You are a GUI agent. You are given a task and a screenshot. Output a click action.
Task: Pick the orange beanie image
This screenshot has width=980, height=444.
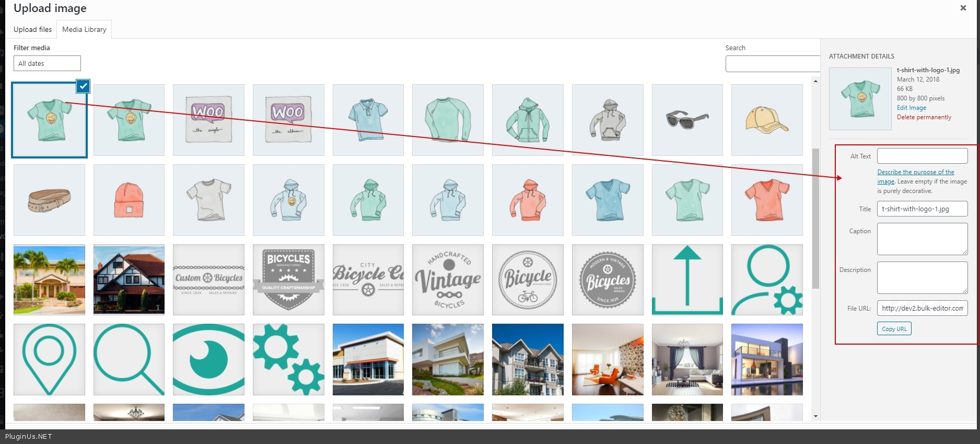coord(129,200)
